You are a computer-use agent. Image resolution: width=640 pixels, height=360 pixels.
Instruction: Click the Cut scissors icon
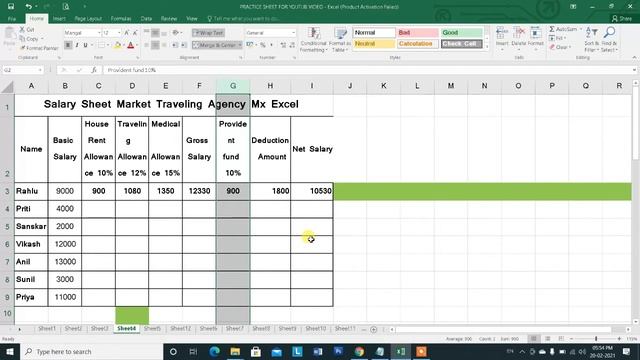[x=22, y=30]
